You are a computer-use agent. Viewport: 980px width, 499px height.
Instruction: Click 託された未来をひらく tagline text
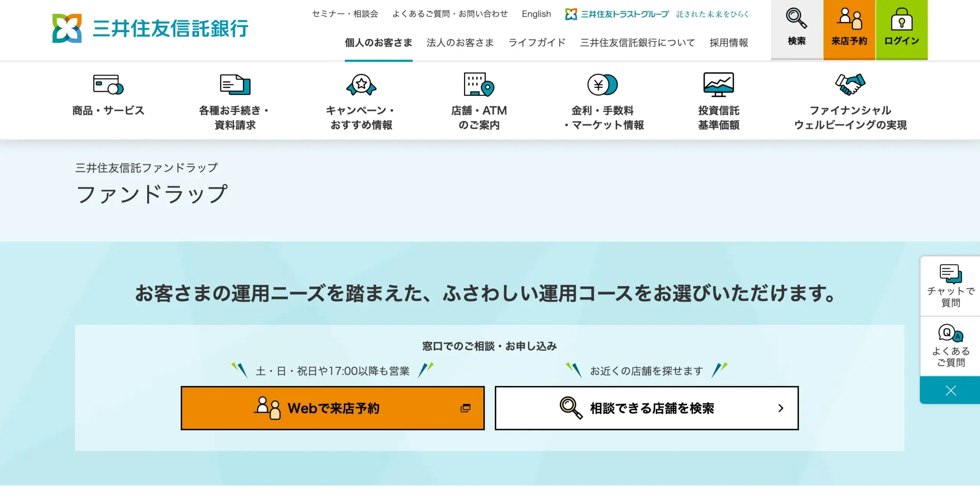pos(712,14)
